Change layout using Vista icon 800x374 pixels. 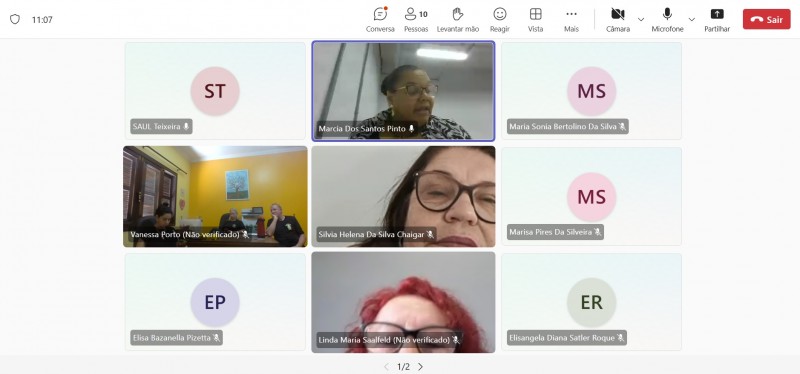(535, 19)
